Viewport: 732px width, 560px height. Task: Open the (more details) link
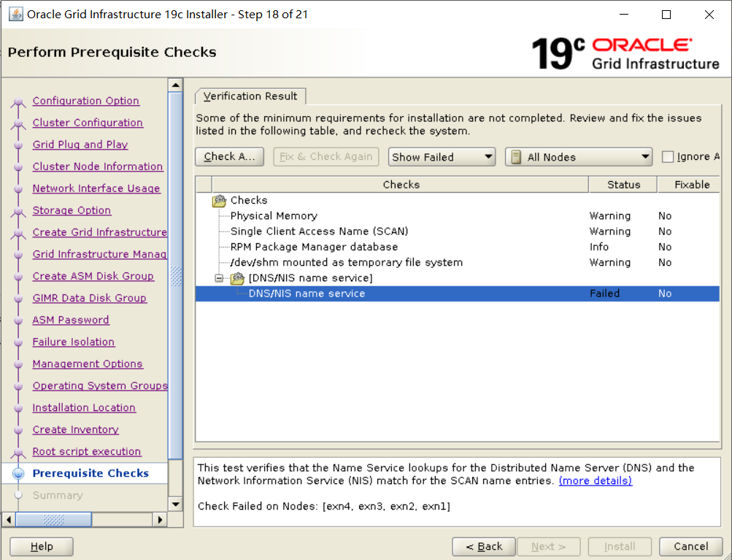click(596, 480)
